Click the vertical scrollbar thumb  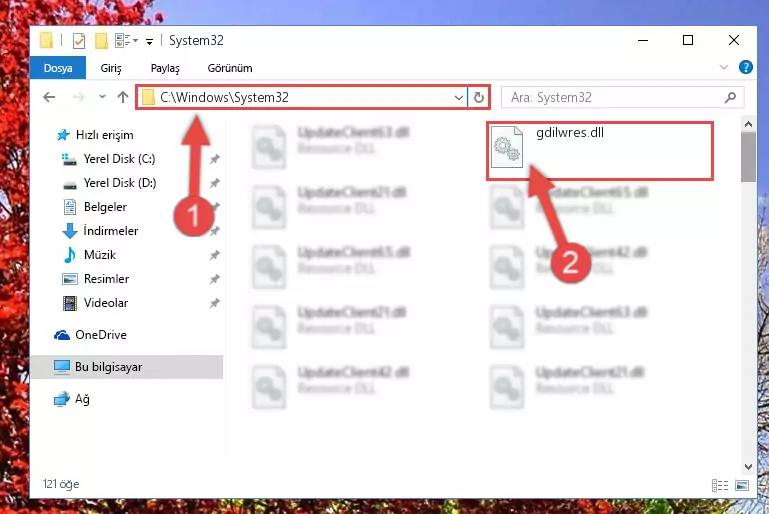748,157
